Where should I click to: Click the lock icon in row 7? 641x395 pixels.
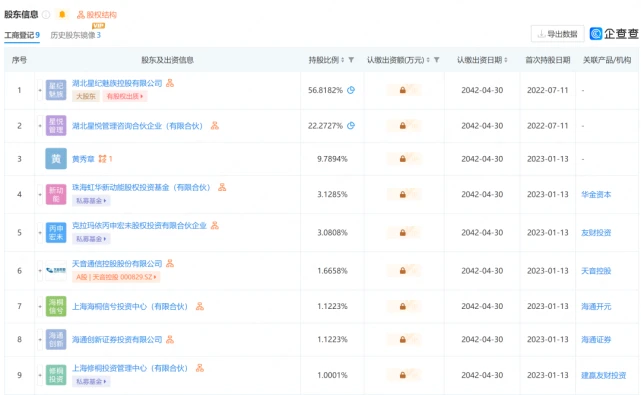(x=403, y=306)
